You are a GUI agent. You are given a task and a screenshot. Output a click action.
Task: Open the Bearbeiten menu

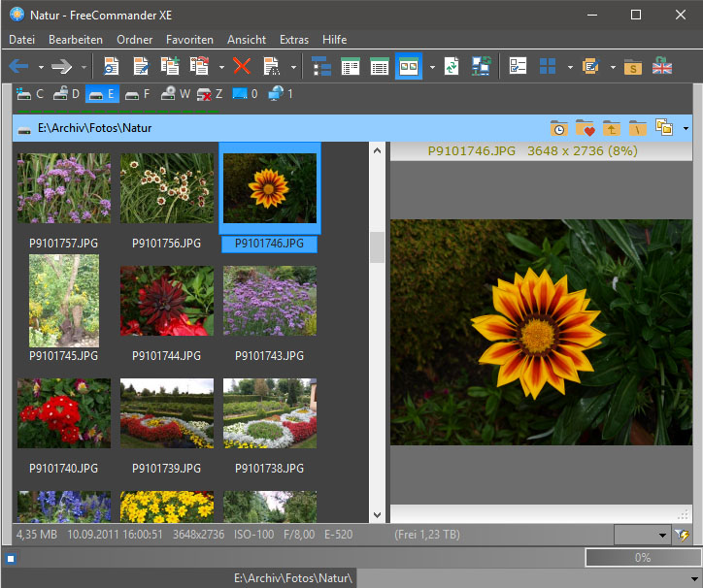click(76, 40)
